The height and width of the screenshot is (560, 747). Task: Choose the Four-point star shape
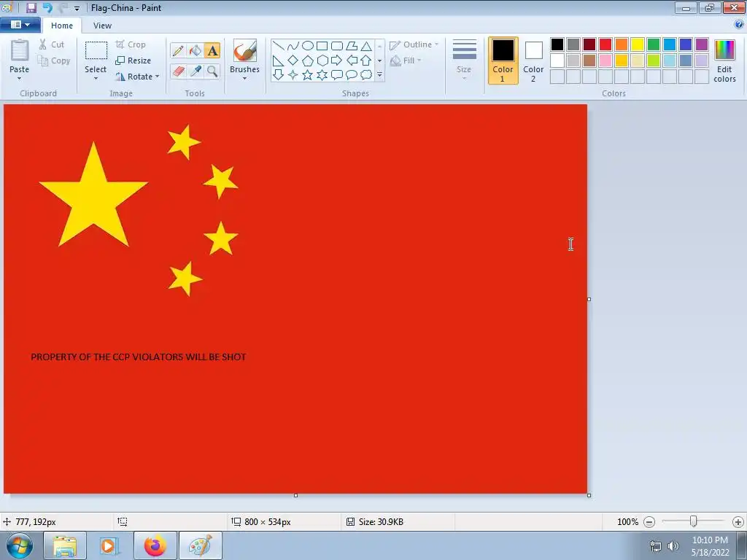coord(293,75)
